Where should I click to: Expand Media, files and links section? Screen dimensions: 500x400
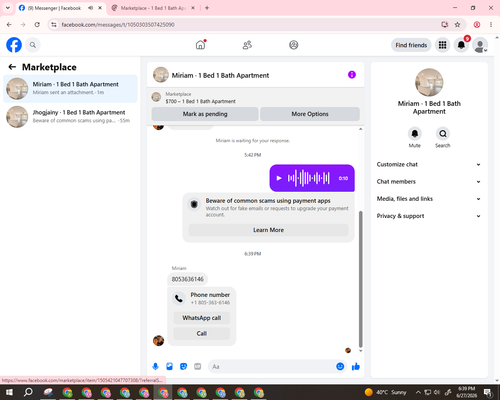429,199
